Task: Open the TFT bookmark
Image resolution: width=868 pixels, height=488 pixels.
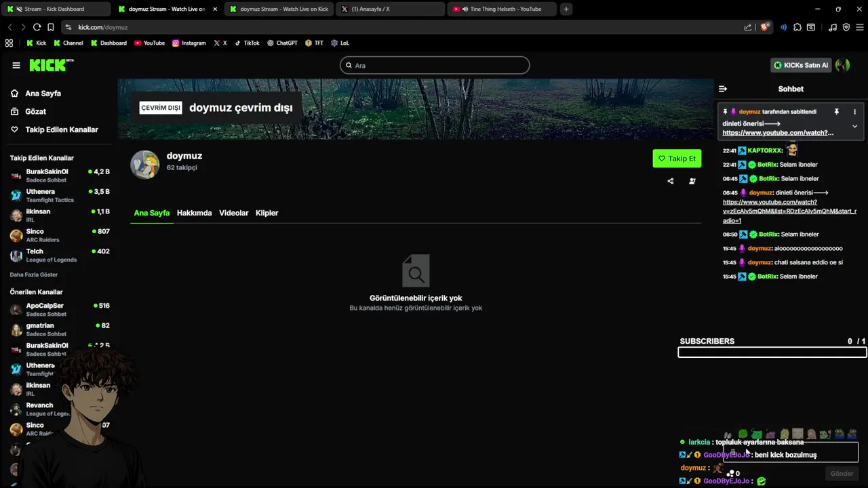Action: (314, 43)
